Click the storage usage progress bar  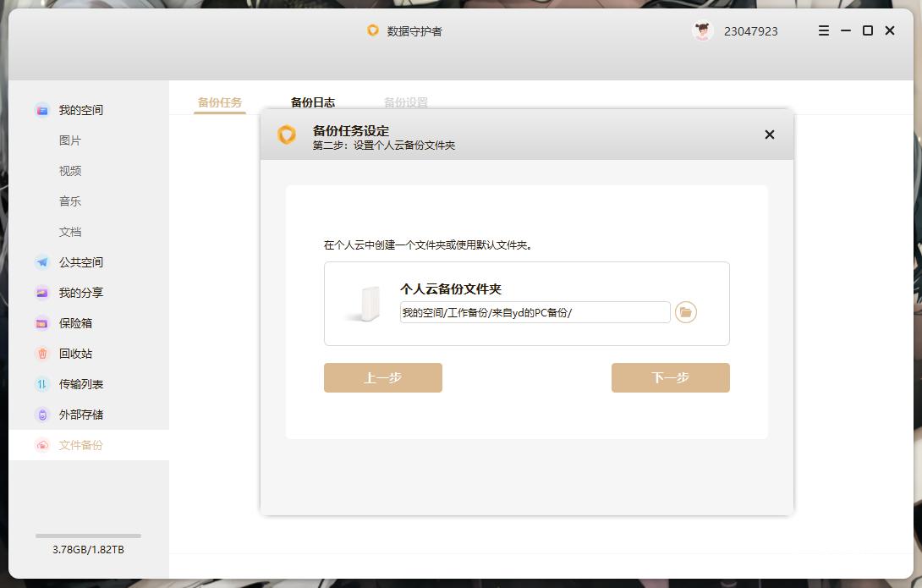pyautogui.click(x=88, y=535)
